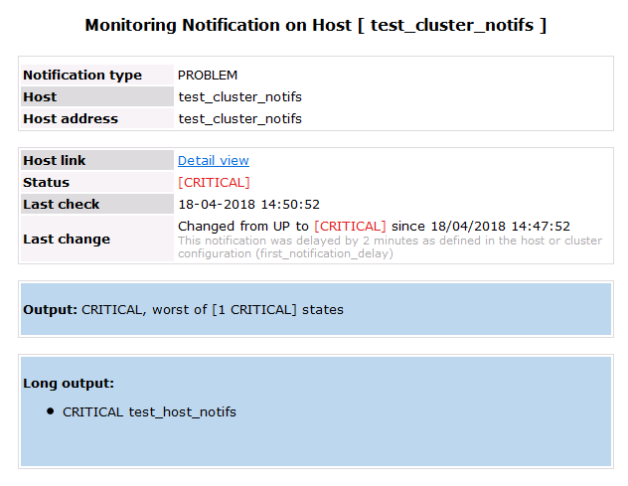The height and width of the screenshot is (486, 628).
Task: Click the Notification type label
Action: (x=82, y=75)
